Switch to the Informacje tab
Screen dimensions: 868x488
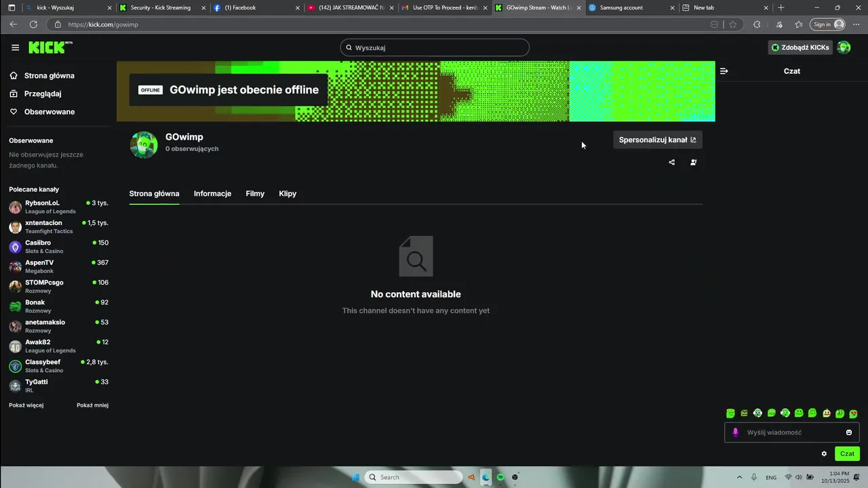(212, 194)
